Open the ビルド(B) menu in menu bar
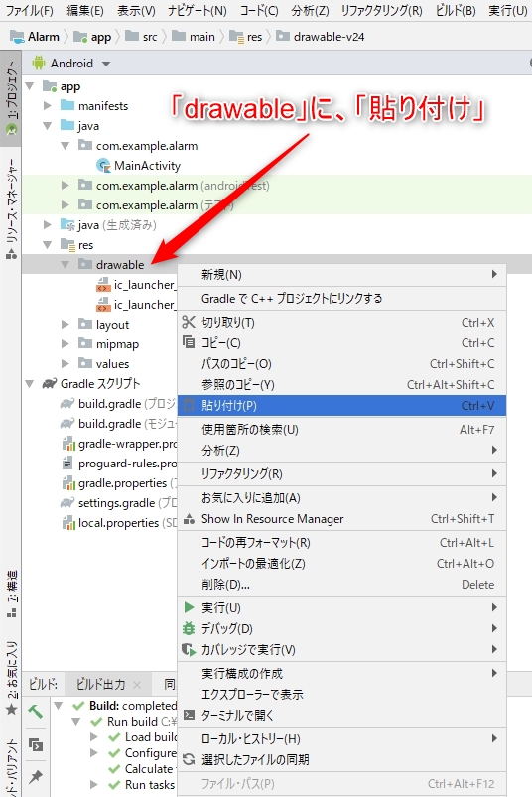The height and width of the screenshot is (797, 532). (x=456, y=11)
